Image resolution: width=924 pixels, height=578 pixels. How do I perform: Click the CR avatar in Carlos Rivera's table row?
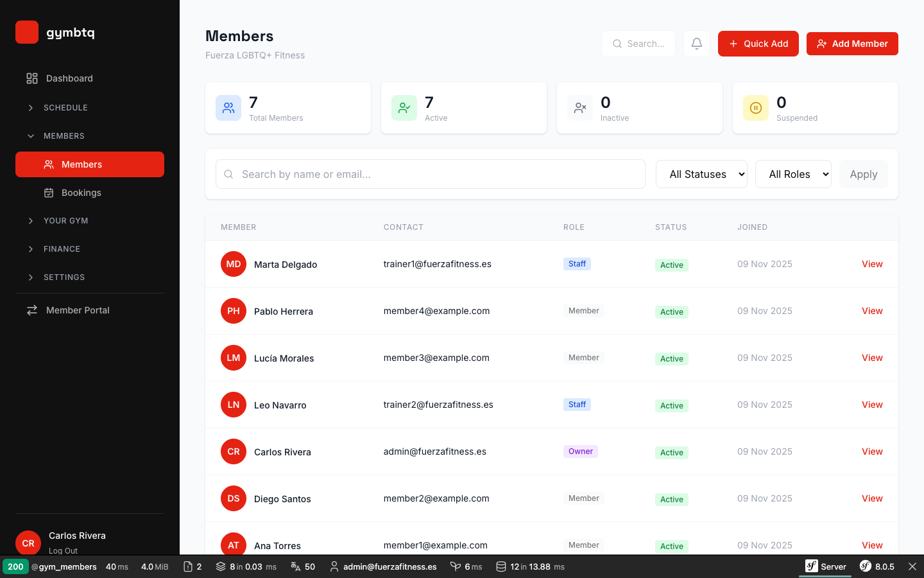tap(234, 451)
